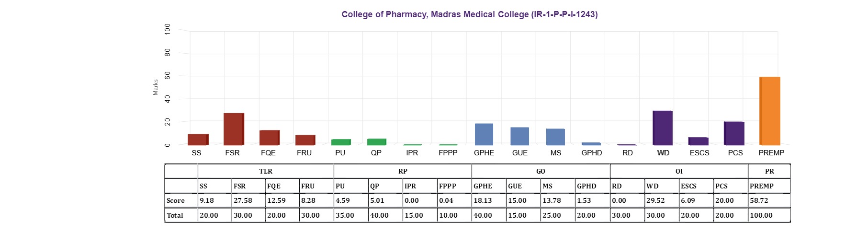Click the ESCS axis label
This screenshot has height=245, width=868.
[x=699, y=153]
